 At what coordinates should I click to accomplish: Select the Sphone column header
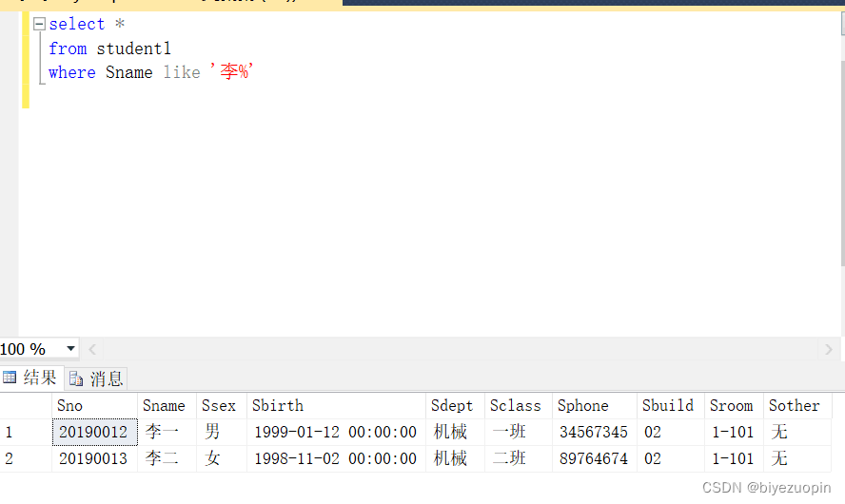(x=595, y=405)
